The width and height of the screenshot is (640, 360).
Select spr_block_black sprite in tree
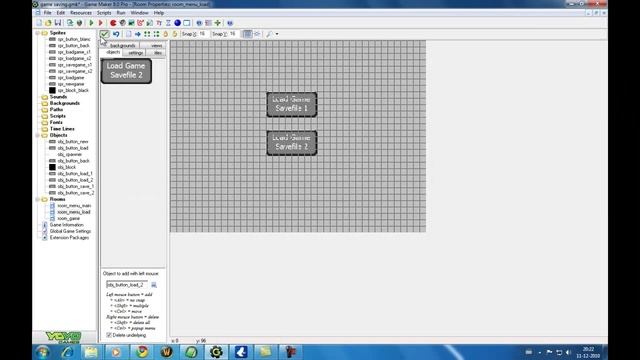73,90
